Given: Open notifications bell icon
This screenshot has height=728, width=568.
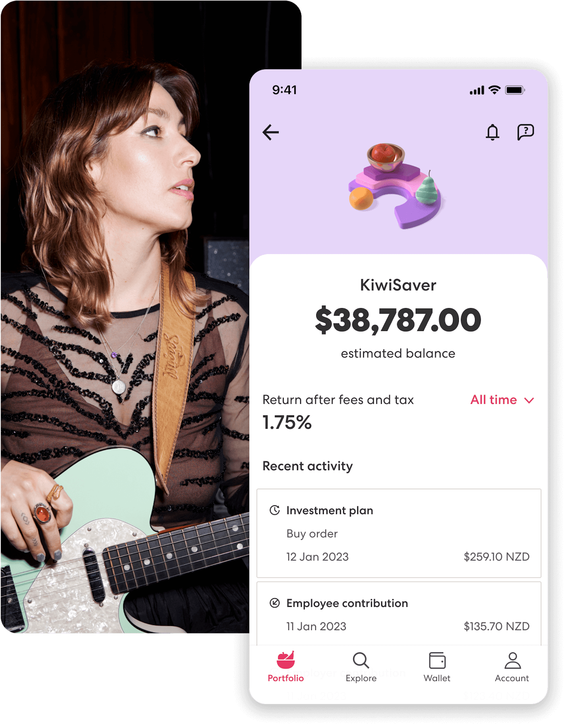Looking at the screenshot, I should point(492,132).
